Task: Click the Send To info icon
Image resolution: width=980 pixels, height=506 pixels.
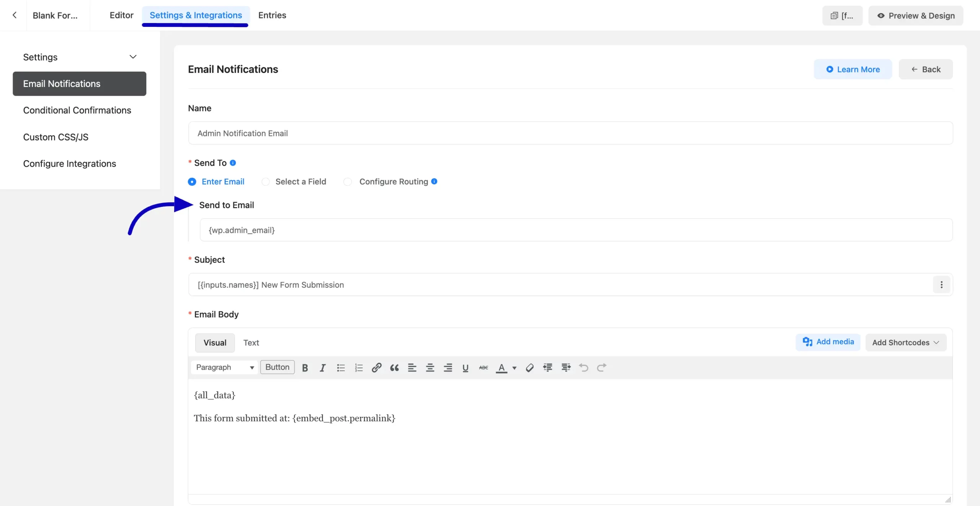Action: coord(233,163)
